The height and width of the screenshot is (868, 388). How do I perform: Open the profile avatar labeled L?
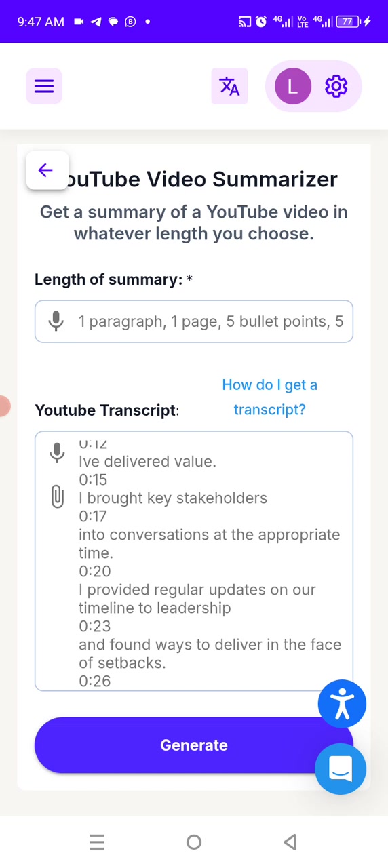pyautogui.click(x=292, y=86)
